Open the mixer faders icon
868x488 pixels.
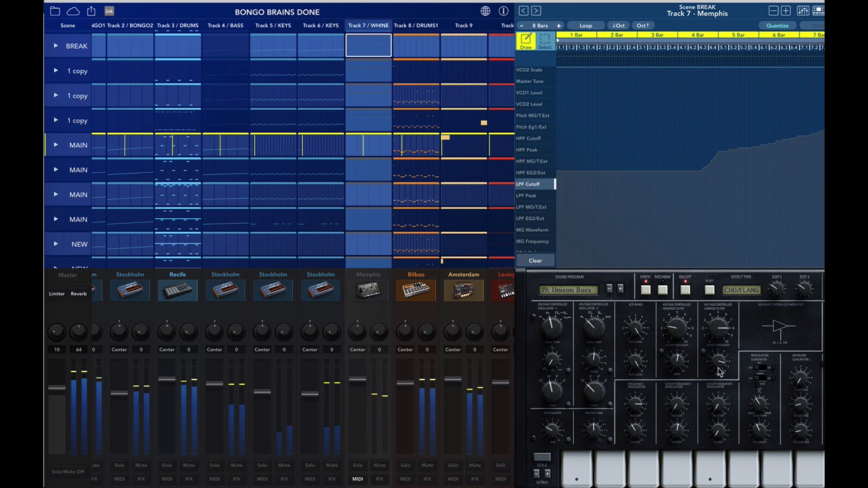[x=803, y=11]
